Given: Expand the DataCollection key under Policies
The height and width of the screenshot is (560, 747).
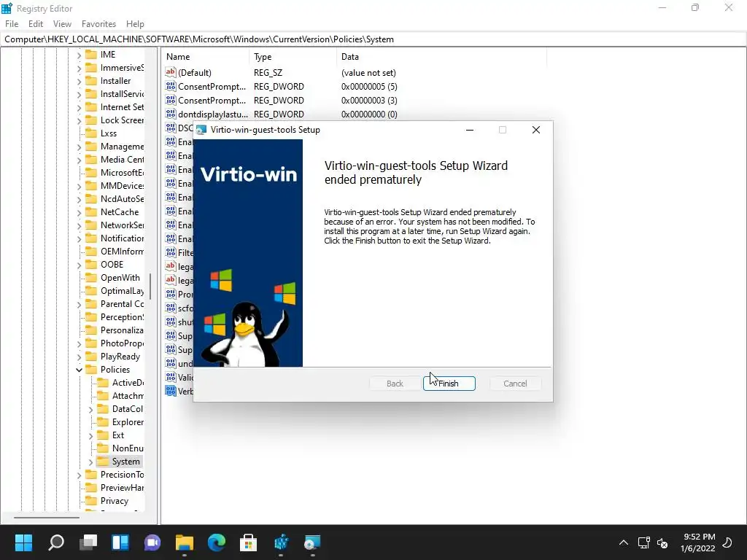Looking at the screenshot, I should 90,410.
